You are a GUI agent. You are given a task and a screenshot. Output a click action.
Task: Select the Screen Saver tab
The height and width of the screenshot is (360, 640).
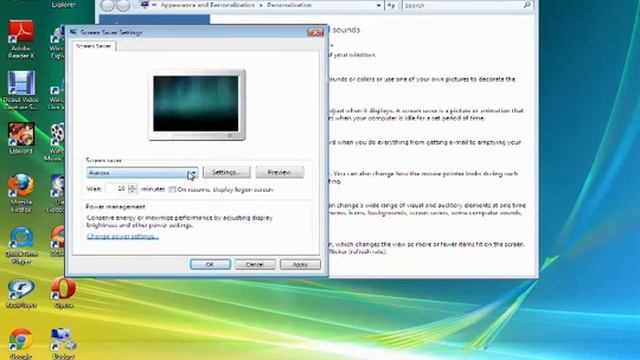[93, 46]
